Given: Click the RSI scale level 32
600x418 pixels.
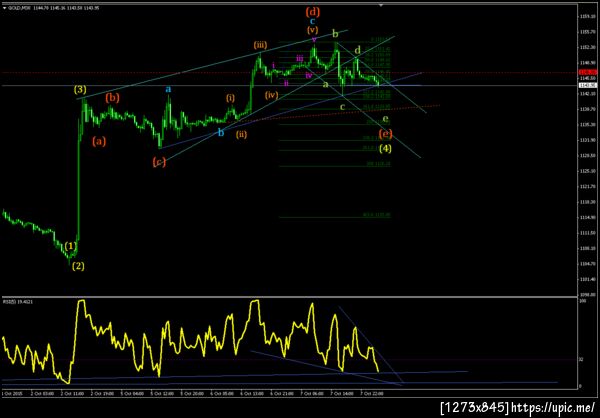Looking at the screenshot, I should click(581, 359).
